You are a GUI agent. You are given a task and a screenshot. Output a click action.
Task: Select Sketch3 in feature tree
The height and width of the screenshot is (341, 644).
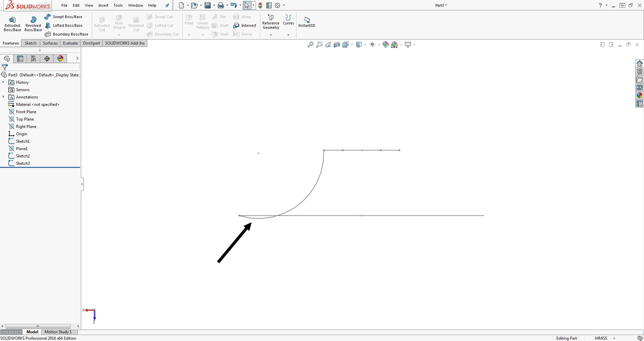coord(23,163)
